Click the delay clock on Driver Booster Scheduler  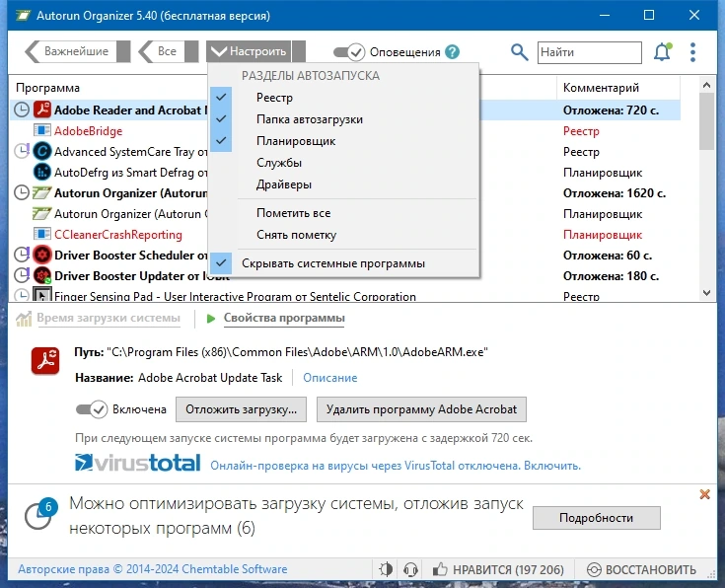[22, 255]
